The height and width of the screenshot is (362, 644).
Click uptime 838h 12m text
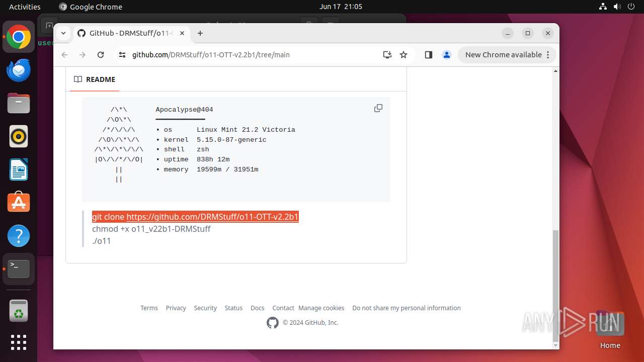coord(197,159)
